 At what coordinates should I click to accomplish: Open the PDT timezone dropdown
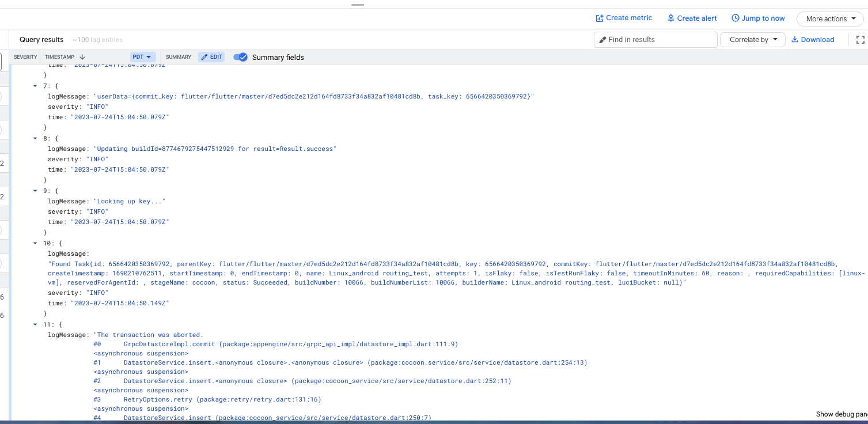pos(143,57)
